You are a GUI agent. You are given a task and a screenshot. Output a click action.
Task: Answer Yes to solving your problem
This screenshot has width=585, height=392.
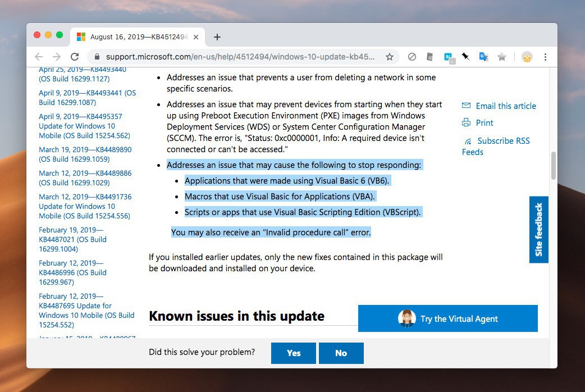pyautogui.click(x=293, y=353)
